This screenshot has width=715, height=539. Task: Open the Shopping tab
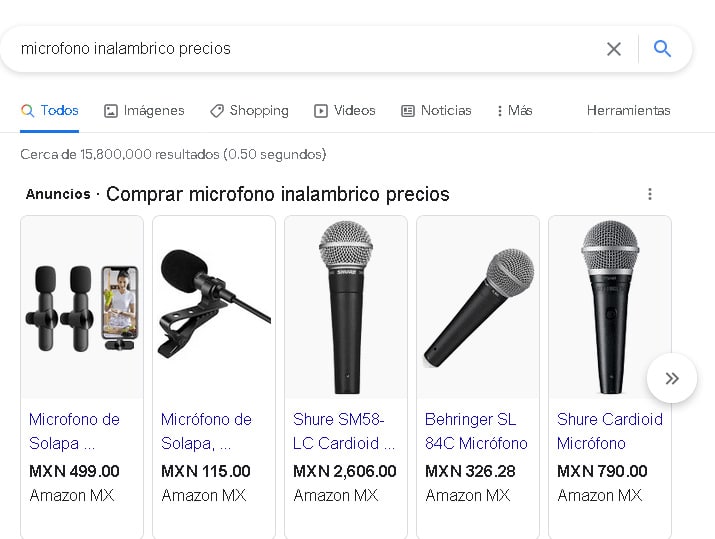tap(249, 110)
